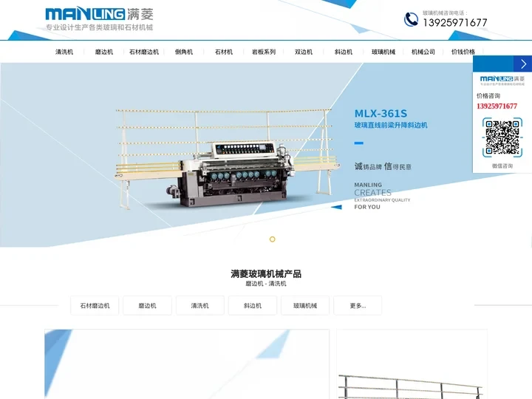532x399 pixels.
Task: Click the 玻璃直线前梁升降斜边机 banner subtitle
Action: coord(391,125)
